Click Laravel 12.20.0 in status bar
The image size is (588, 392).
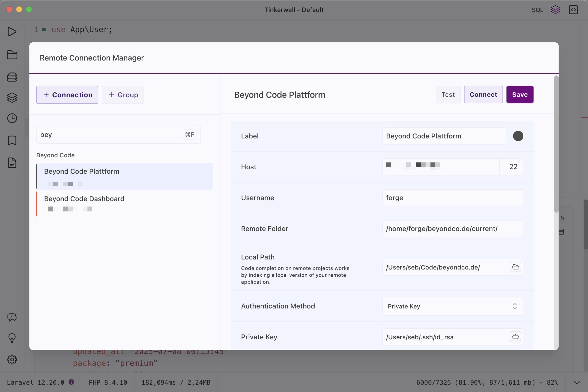[x=36, y=382]
